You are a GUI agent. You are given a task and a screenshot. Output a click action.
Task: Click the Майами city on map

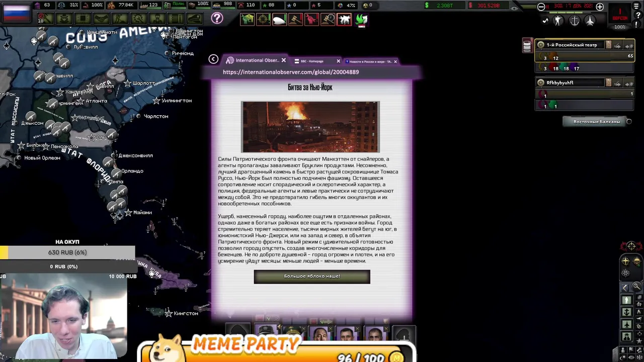(142, 213)
